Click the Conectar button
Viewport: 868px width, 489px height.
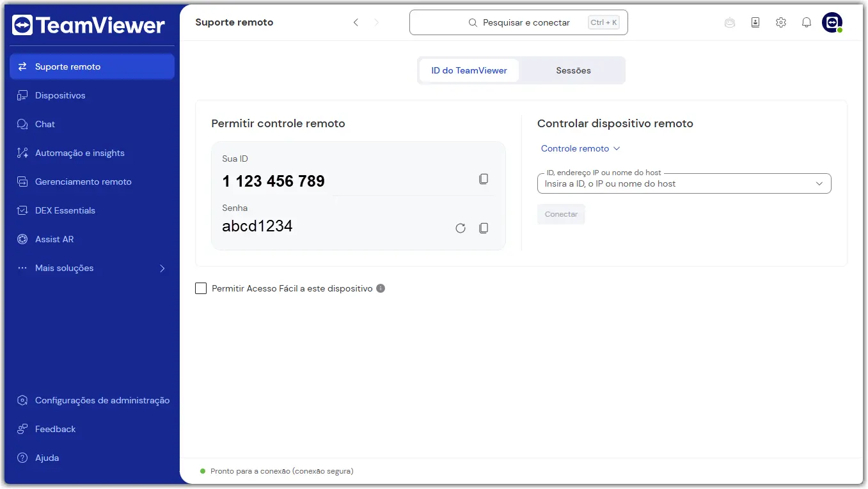(561, 214)
